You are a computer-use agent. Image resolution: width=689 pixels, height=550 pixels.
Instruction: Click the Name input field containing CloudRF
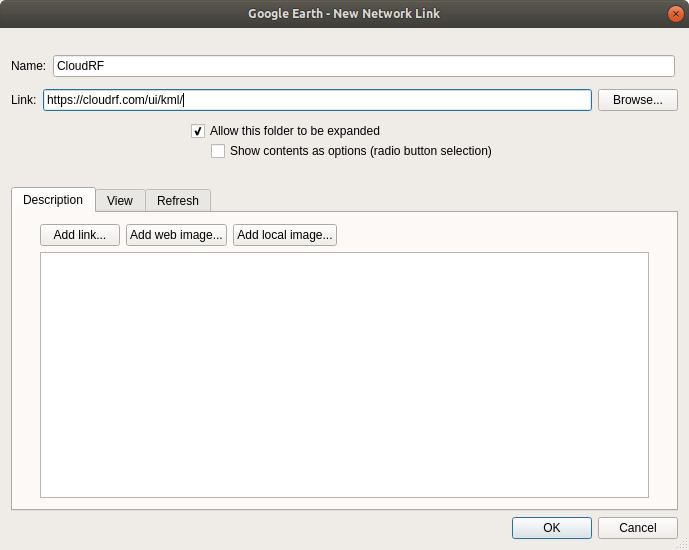coord(364,66)
